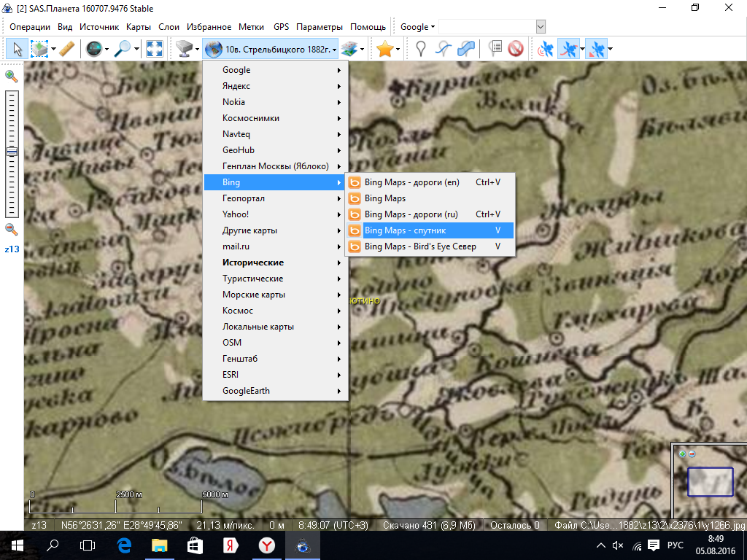The height and width of the screenshot is (560, 747).
Task: Click the blue viewport rectangle in the mini-map
Action: tap(710, 482)
